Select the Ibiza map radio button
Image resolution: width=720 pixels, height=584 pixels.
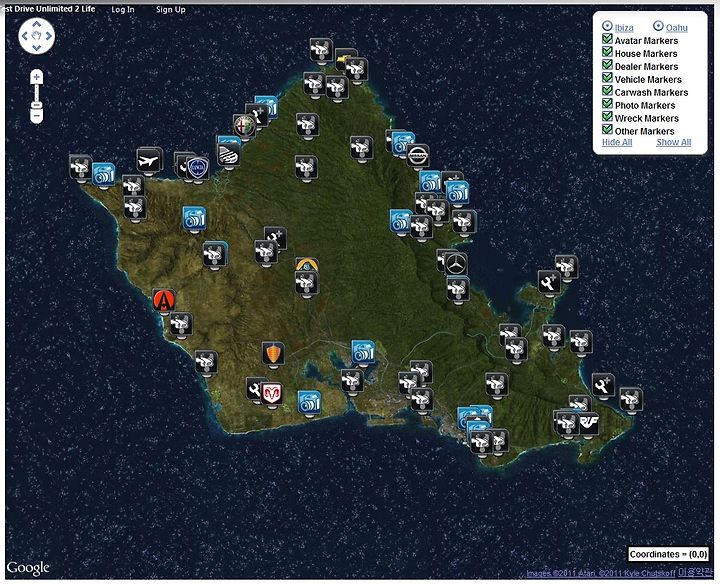[x=607, y=26]
